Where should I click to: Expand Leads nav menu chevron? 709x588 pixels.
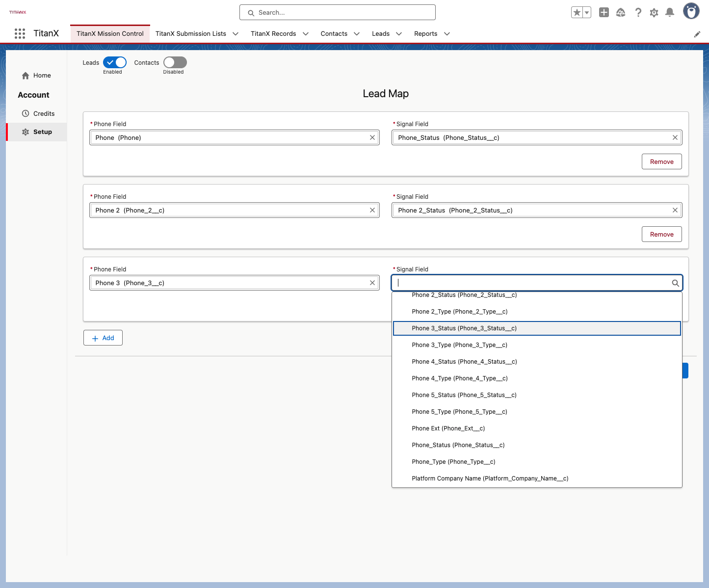(x=399, y=34)
